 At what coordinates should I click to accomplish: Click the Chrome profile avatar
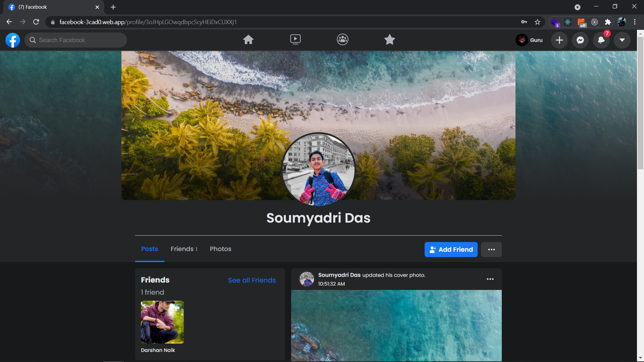coord(622,22)
